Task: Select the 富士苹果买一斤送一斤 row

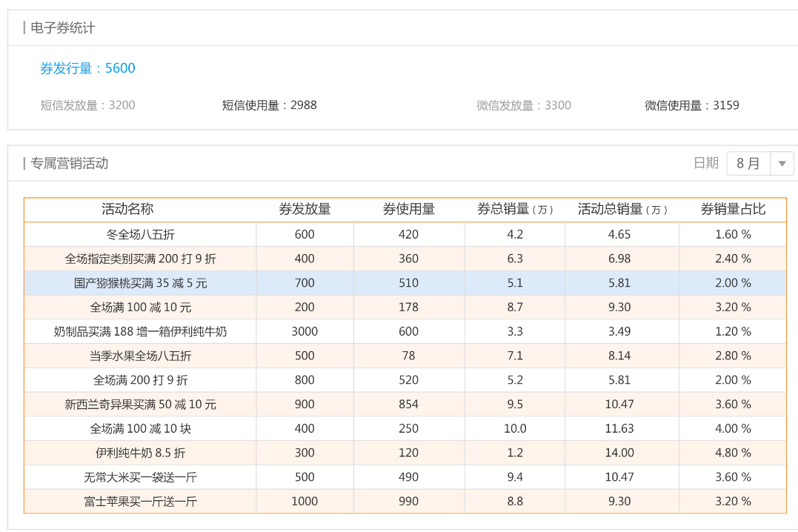Action: tap(405, 502)
